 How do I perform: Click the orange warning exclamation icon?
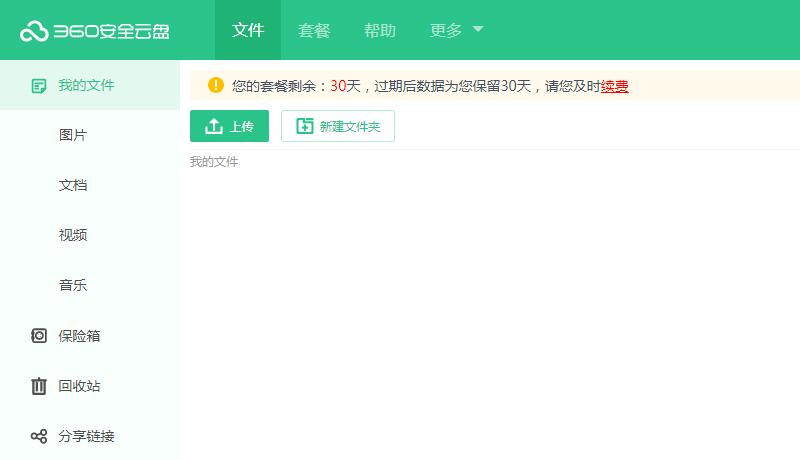click(x=216, y=85)
